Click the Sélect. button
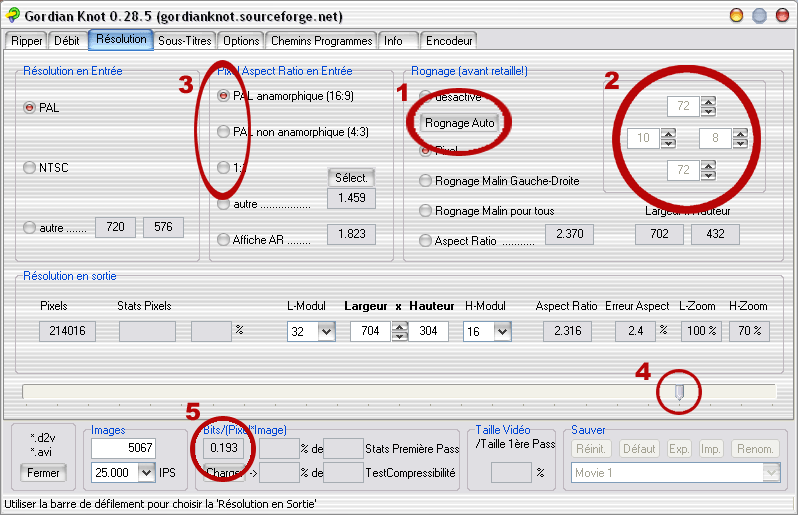The height and width of the screenshot is (515, 798). coord(351,178)
